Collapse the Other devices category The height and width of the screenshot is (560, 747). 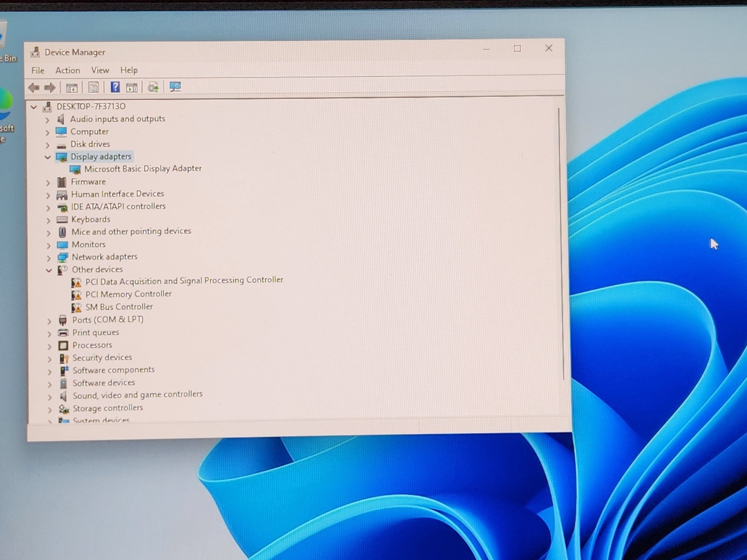pos(49,270)
